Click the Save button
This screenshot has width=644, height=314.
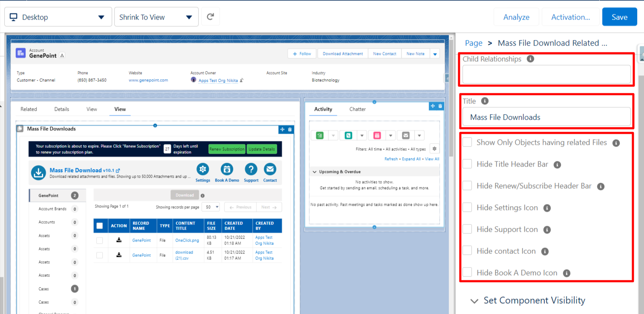pos(619,17)
